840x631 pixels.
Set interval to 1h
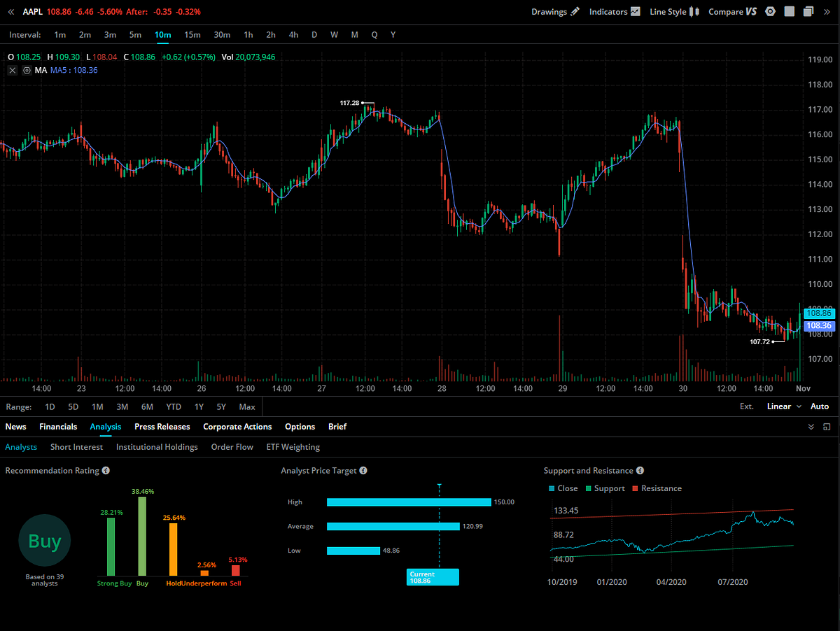tap(248, 34)
